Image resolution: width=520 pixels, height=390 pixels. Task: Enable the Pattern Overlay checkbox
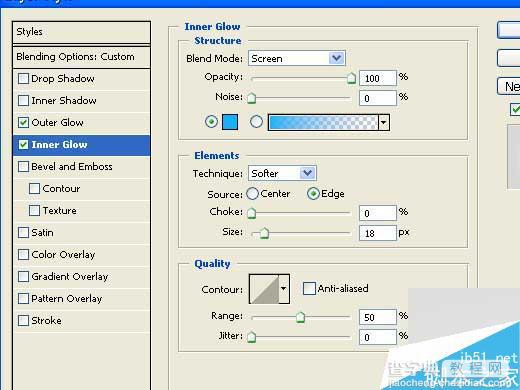click(x=23, y=299)
